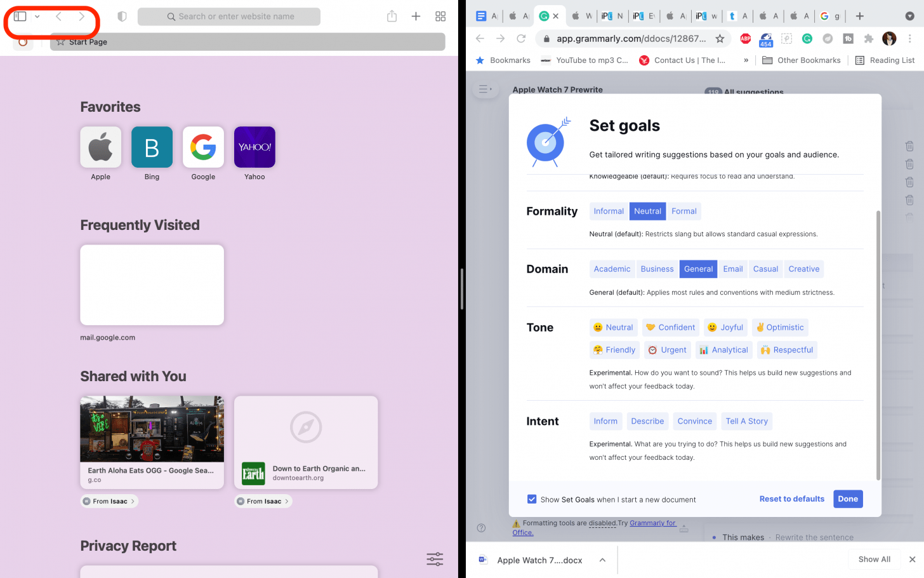This screenshot has height=578, width=924.
Task: Click the AdBlock extension icon
Action: [746, 39]
